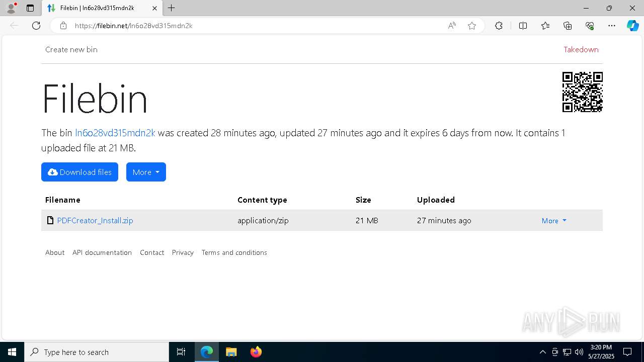Select the Filebin tab
Image resolution: width=644 pixels, height=362 pixels.
point(102,8)
